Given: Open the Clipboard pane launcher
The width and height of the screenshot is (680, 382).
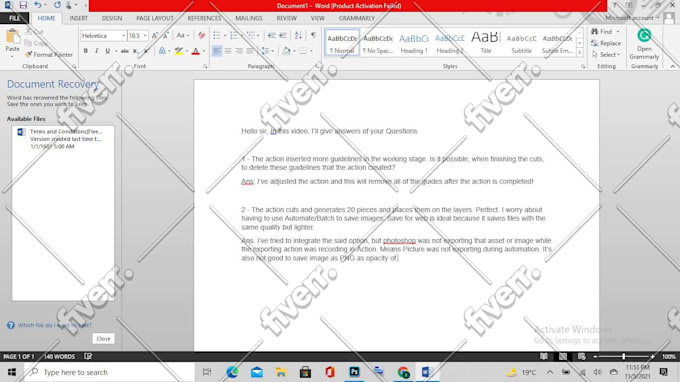Looking at the screenshot, I should tap(74, 67).
